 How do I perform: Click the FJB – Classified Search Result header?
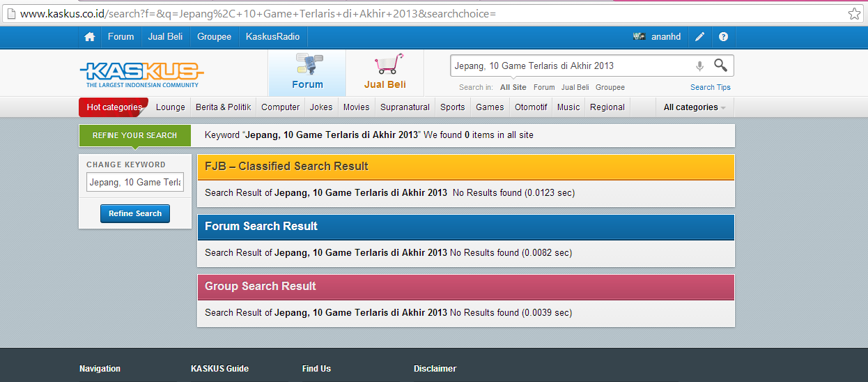[x=466, y=167]
